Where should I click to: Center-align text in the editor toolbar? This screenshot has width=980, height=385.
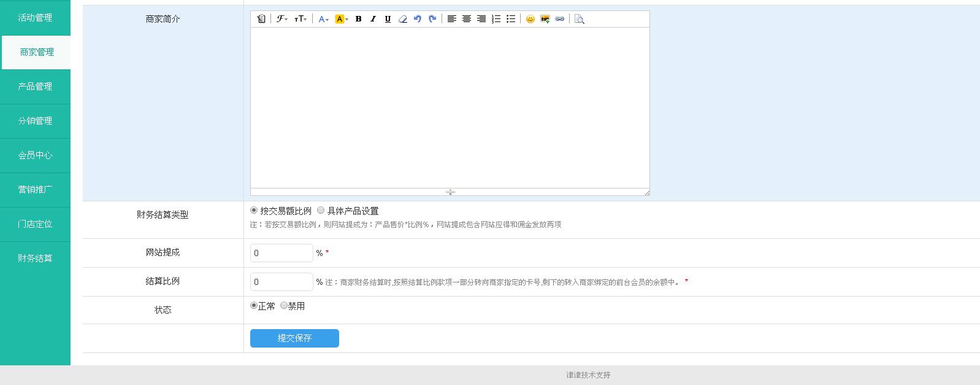(467, 19)
